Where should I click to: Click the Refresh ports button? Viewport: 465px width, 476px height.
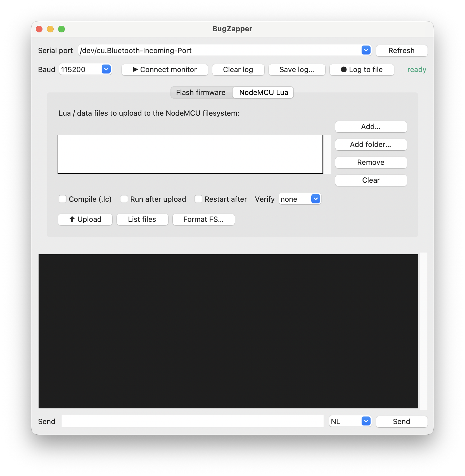point(402,51)
